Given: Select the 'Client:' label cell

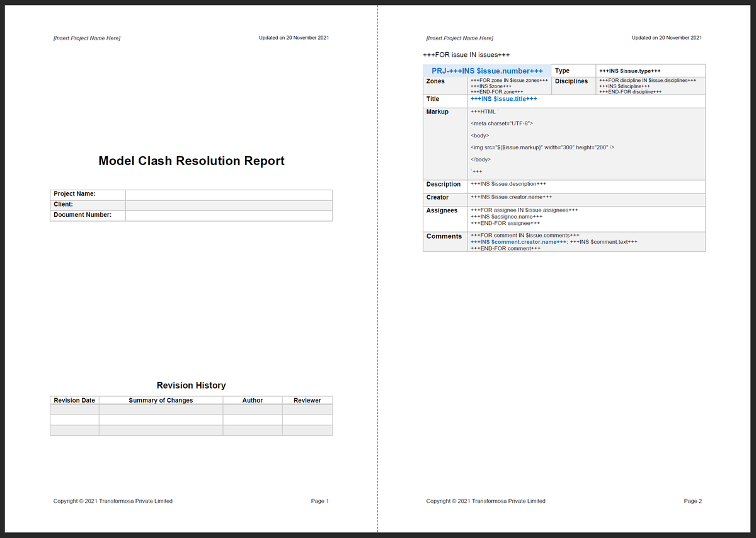Looking at the screenshot, I should tap(88, 205).
